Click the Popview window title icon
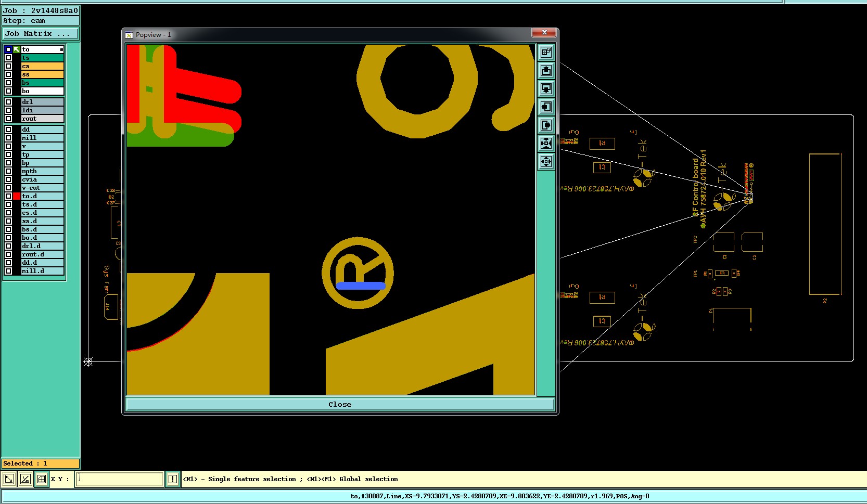 tap(129, 35)
